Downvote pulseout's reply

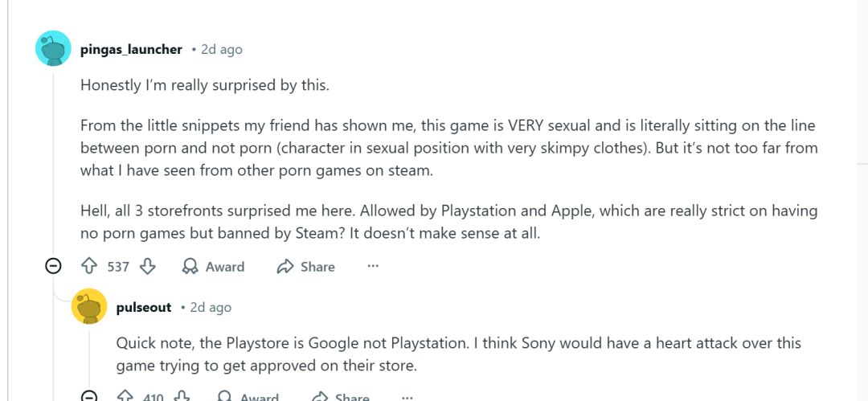(182, 396)
